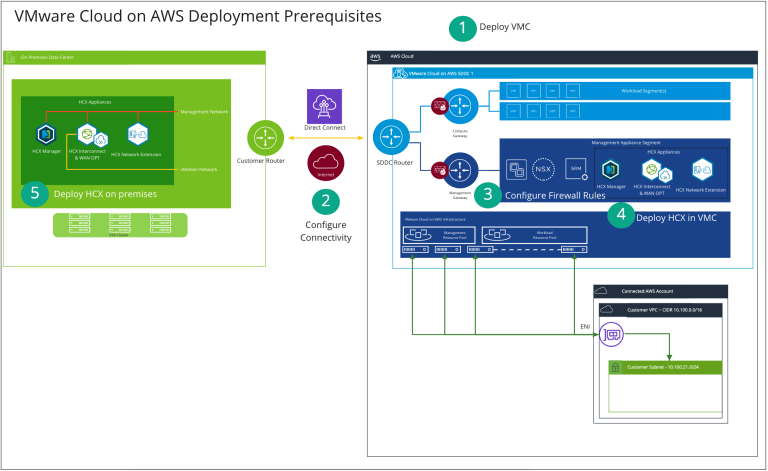Click the HCX Manager icon in AWS SDDC

[610, 170]
